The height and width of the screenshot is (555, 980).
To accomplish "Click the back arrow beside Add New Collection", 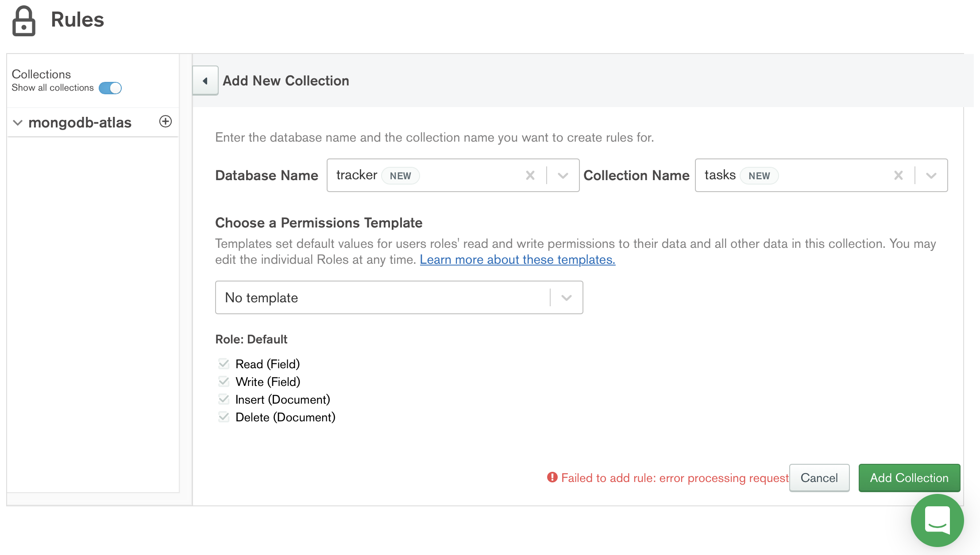I will tap(205, 81).
